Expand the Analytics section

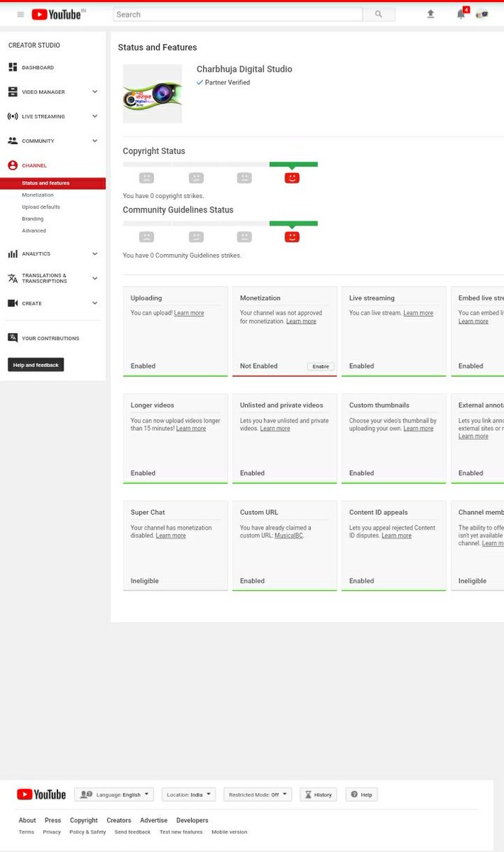94,253
